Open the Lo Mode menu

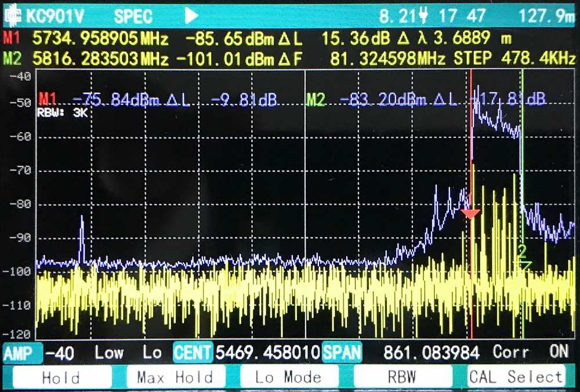point(288,377)
